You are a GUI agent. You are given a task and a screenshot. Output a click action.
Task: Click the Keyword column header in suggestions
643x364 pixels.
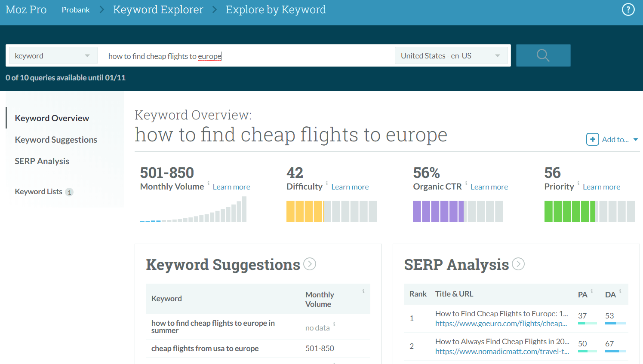[x=166, y=299]
